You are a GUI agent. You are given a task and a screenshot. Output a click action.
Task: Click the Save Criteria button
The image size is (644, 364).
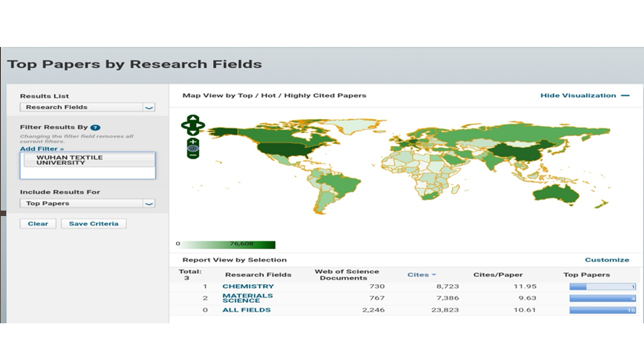tap(93, 224)
